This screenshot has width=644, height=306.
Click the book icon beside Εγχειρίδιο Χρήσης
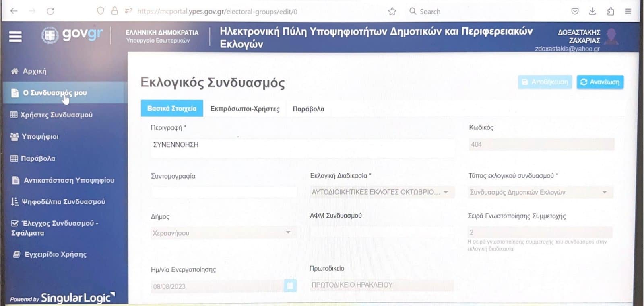[17, 254]
